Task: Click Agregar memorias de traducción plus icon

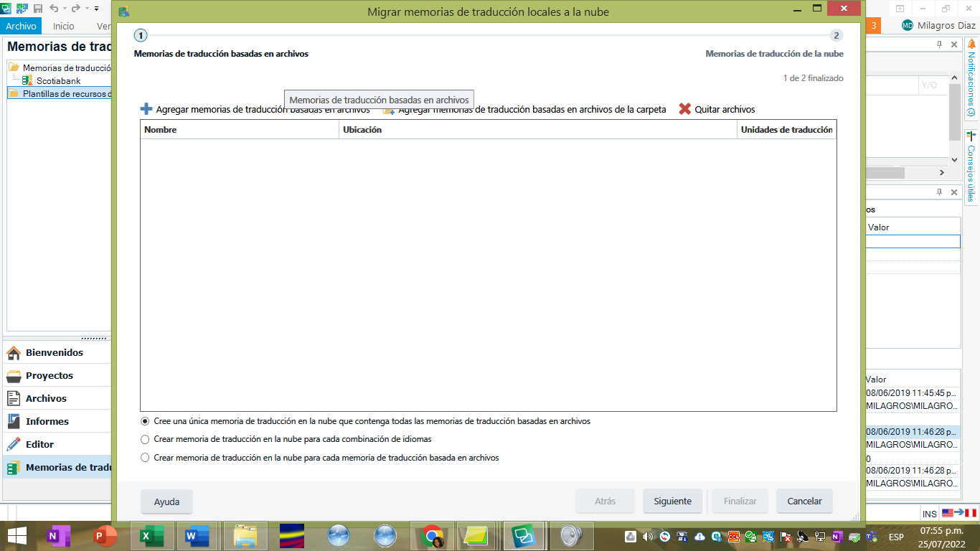Action: pos(145,109)
